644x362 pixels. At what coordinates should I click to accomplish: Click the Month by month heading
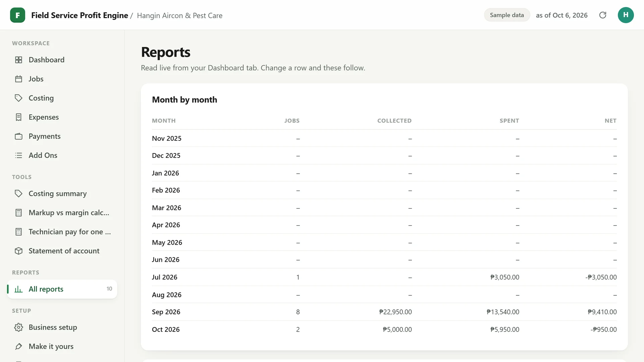click(x=184, y=100)
